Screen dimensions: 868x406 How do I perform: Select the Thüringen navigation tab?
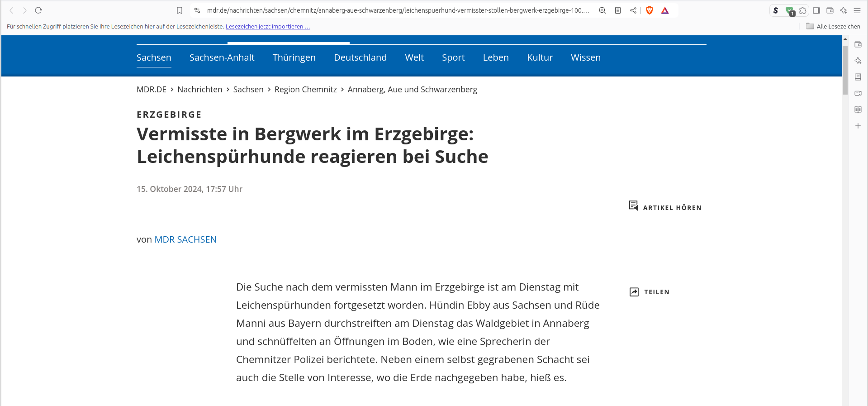pyautogui.click(x=294, y=57)
